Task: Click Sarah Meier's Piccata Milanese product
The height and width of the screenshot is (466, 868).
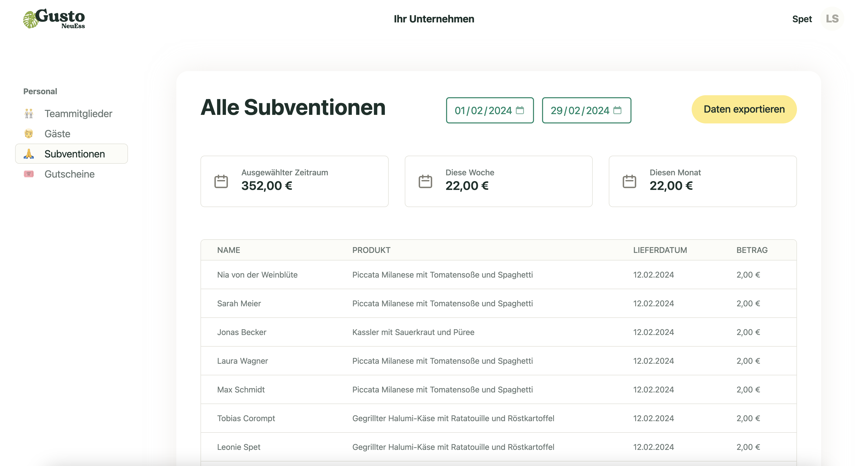Action: pos(442,303)
